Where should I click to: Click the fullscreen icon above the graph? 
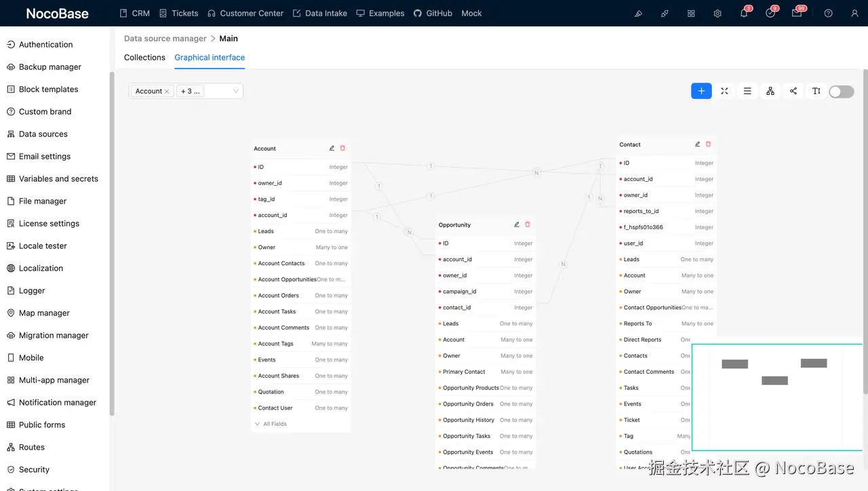point(724,91)
